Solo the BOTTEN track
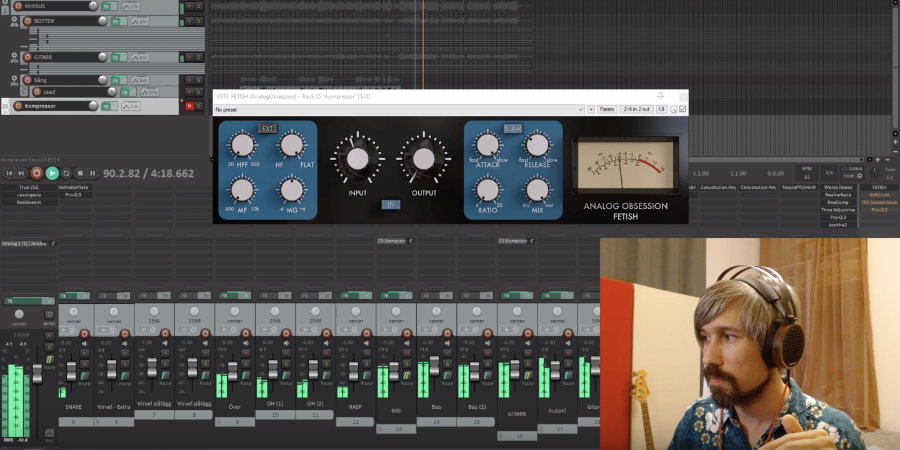The height and width of the screenshot is (450, 900). (199, 21)
